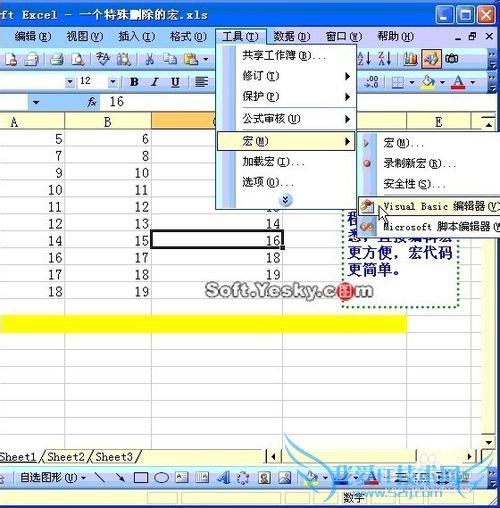Image resolution: width=500 pixels, height=508 pixels.
Task: Expand full Tools menu with double chevron
Action: point(286,200)
